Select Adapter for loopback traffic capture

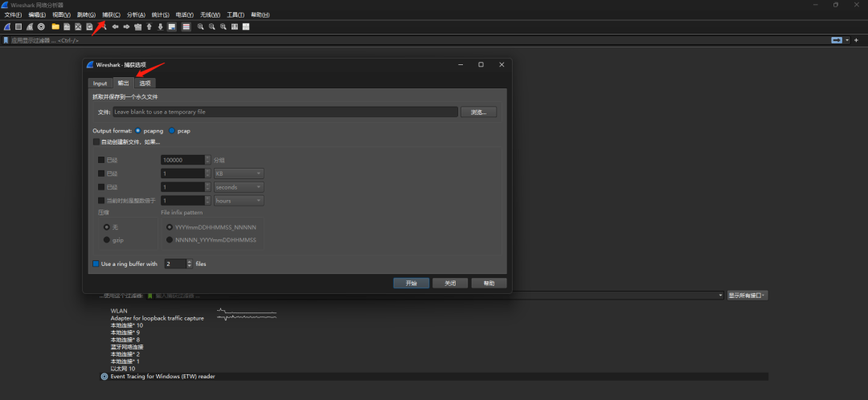tap(158, 318)
